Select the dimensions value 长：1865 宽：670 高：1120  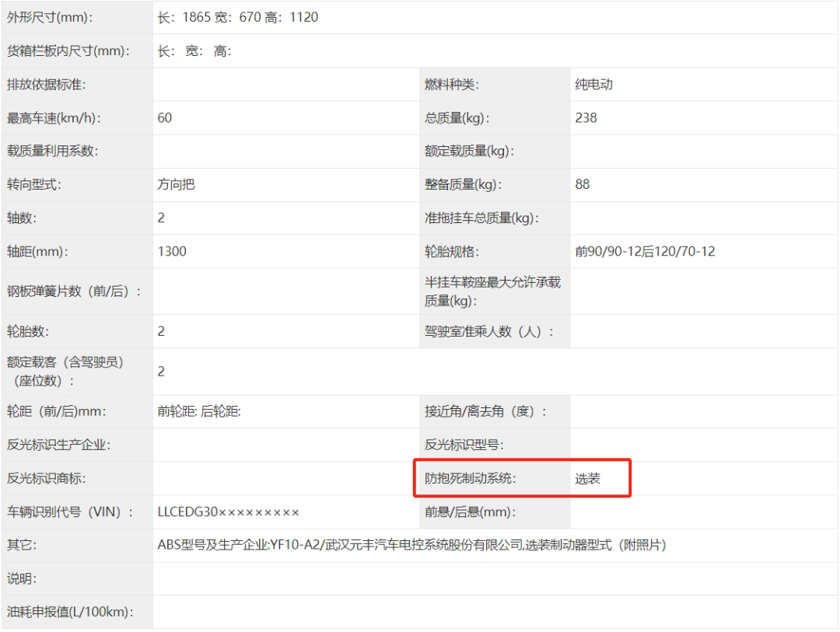click(238, 17)
